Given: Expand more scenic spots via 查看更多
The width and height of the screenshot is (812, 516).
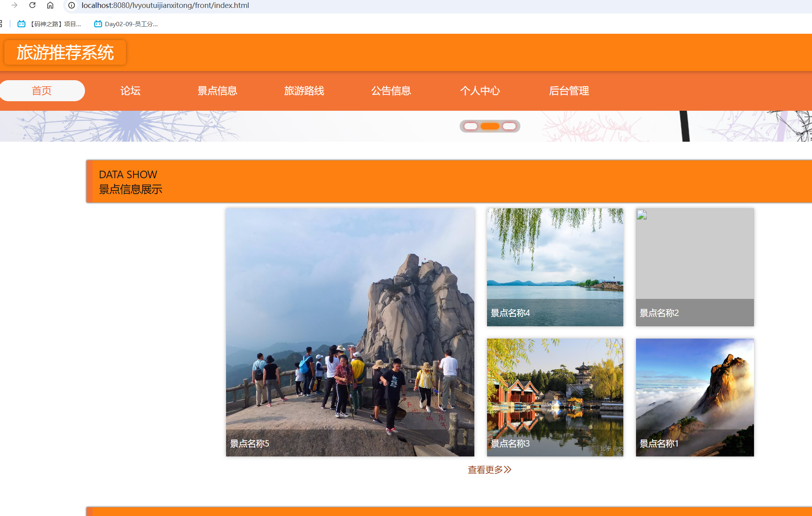Looking at the screenshot, I should coord(489,470).
